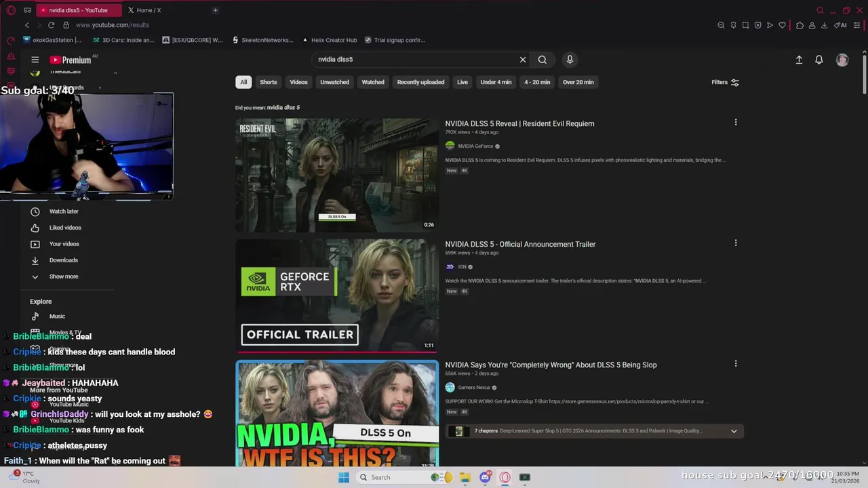
Task: Open Windows Start menu
Action: (344, 477)
